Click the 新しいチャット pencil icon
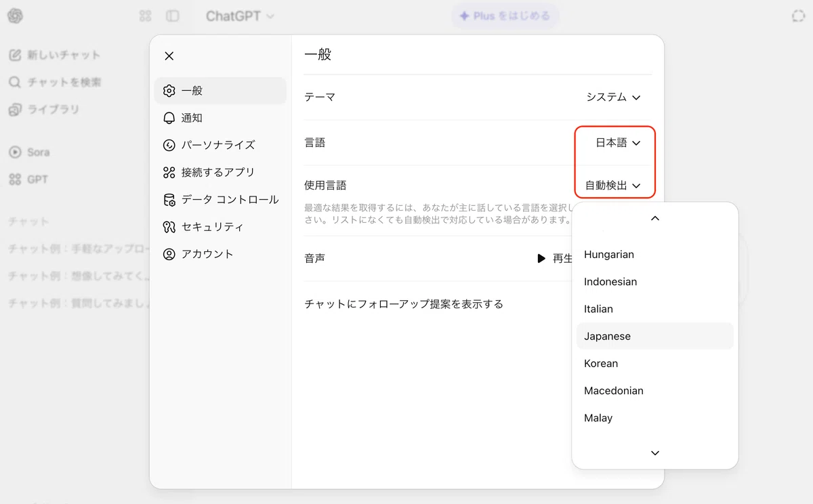The image size is (813, 504). 15,55
